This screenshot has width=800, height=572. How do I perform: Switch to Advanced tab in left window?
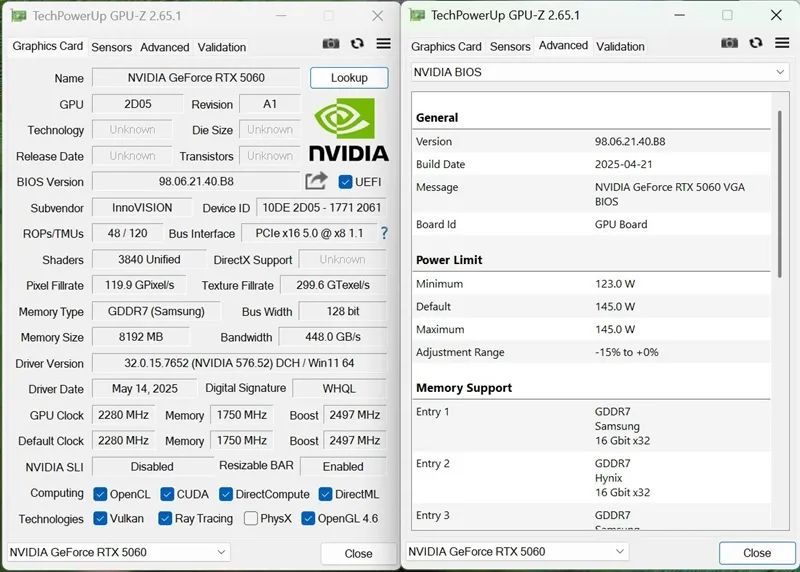(164, 47)
